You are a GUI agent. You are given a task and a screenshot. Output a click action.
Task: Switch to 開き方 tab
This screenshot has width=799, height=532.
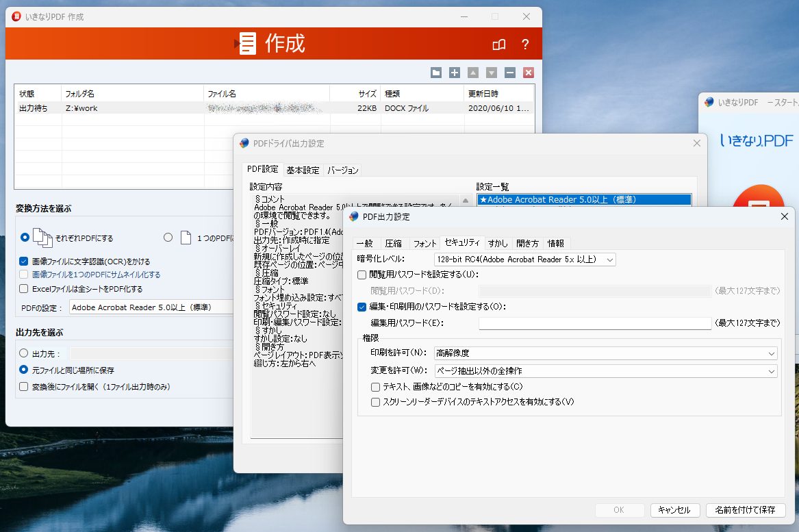[x=527, y=244]
